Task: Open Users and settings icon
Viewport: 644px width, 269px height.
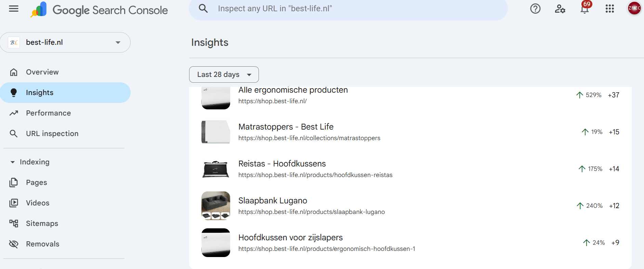Action: pos(560,9)
